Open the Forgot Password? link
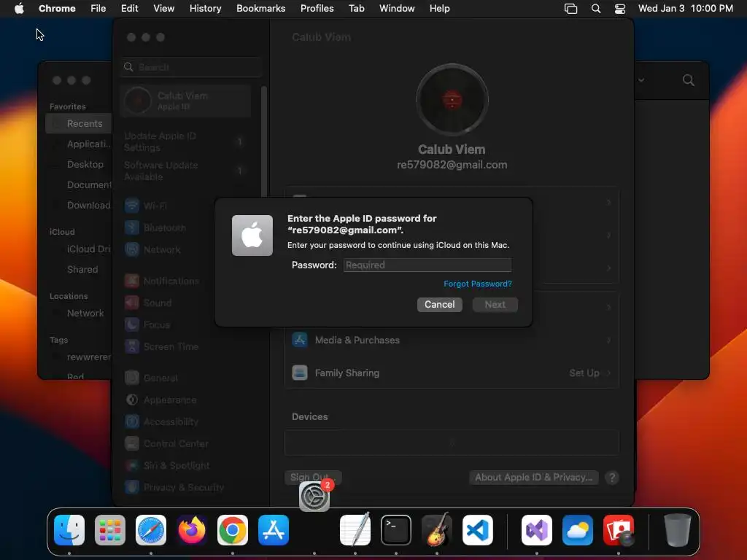The width and height of the screenshot is (747, 560). [x=477, y=284]
